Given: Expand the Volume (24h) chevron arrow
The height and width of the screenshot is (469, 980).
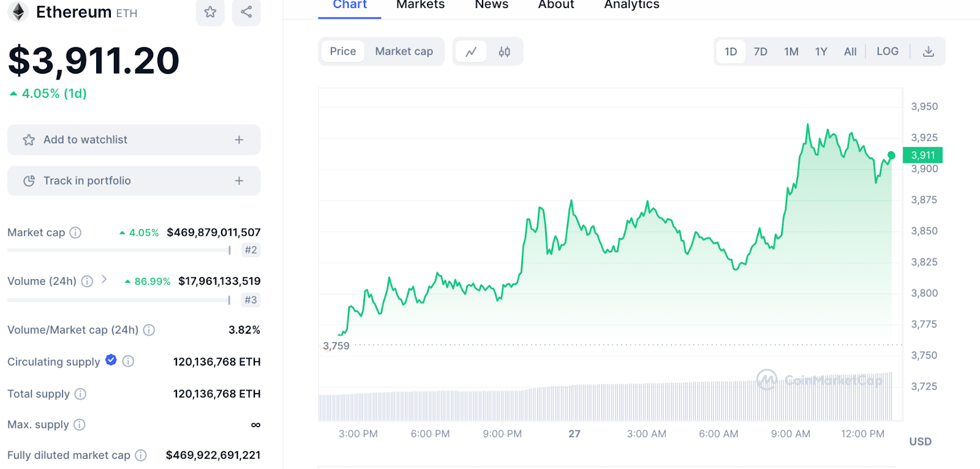Looking at the screenshot, I should coord(104,280).
